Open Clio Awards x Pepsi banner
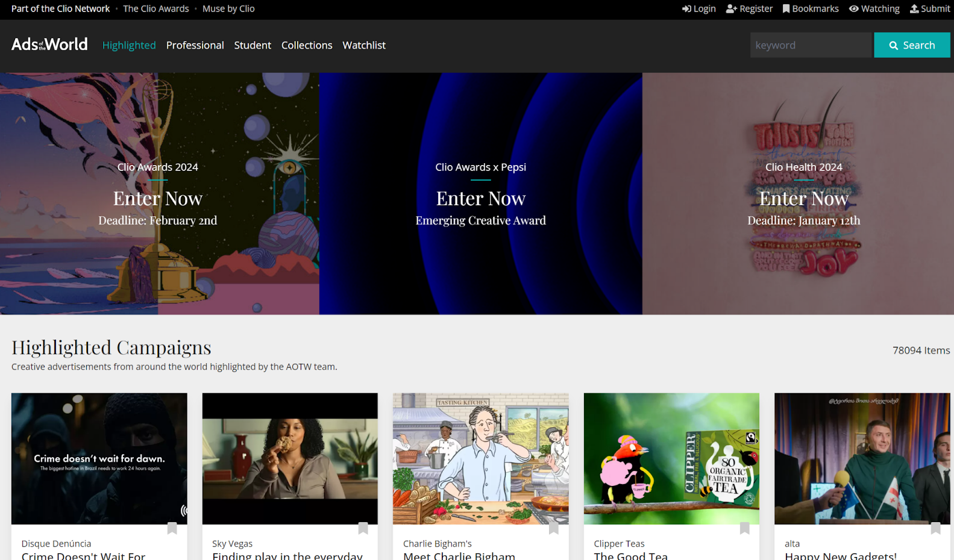 (x=481, y=194)
